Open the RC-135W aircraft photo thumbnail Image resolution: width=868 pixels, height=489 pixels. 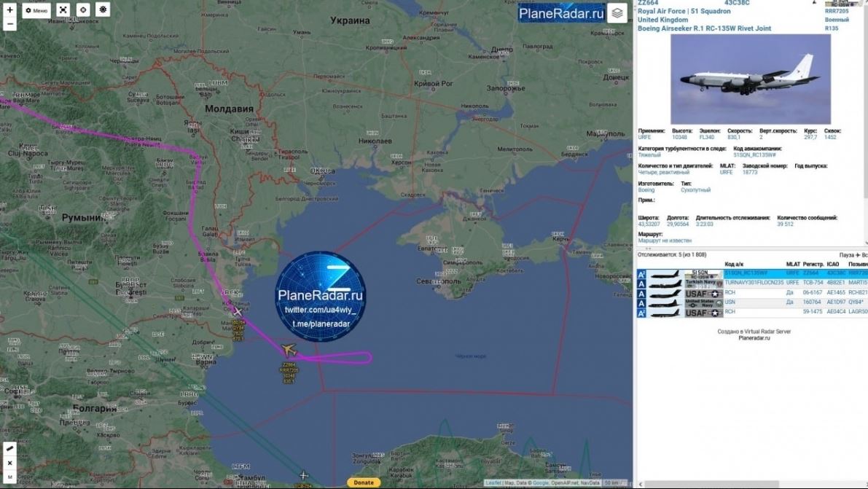[x=751, y=79]
